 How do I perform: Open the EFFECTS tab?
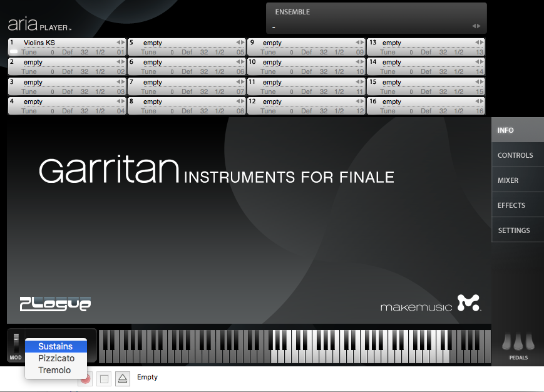click(518, 205)
